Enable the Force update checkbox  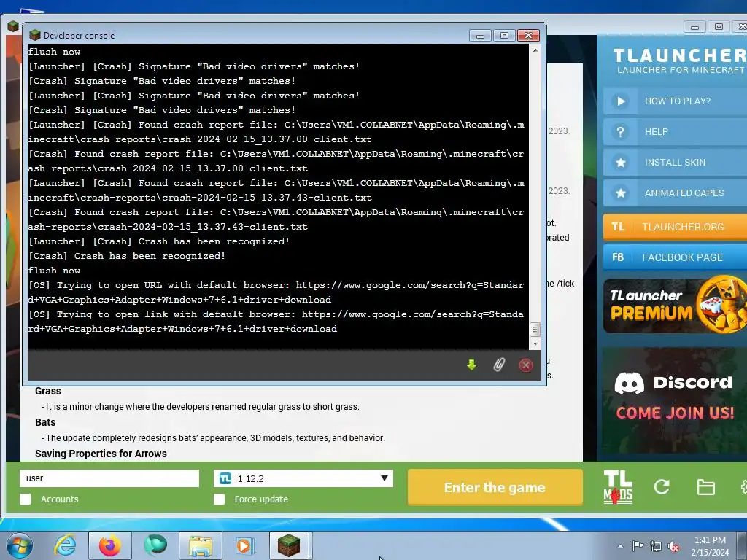pos(219,499)
